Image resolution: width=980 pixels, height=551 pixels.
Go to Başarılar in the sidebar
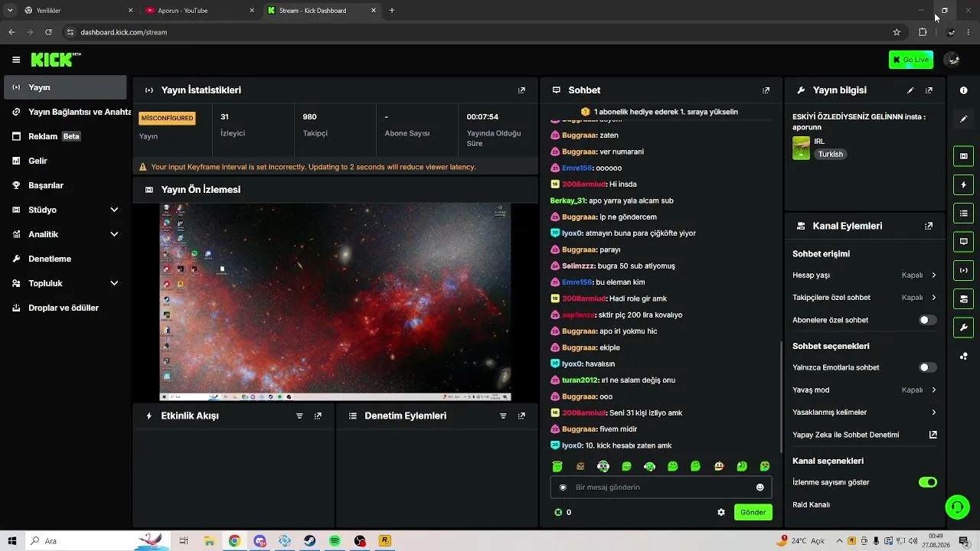coord(65,185)
